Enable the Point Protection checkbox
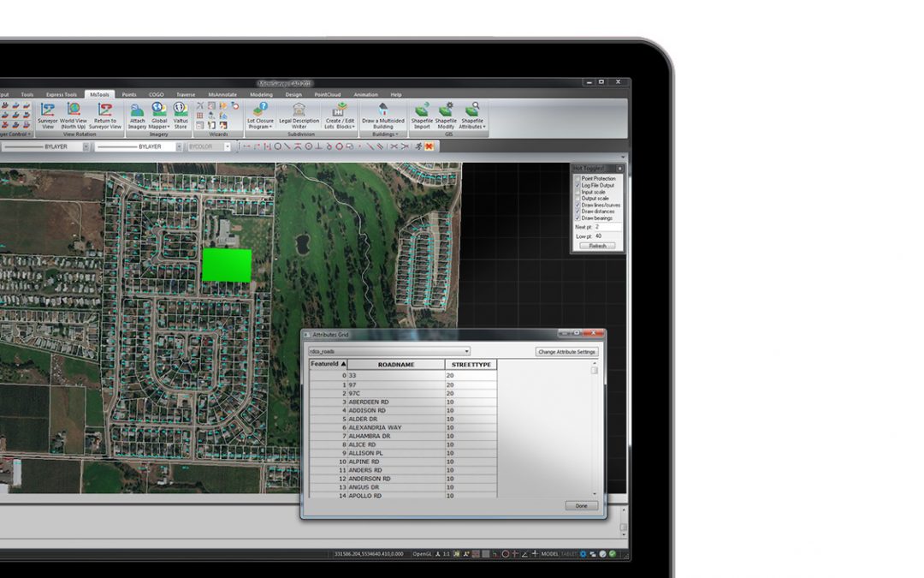 (x=577, y=178)
